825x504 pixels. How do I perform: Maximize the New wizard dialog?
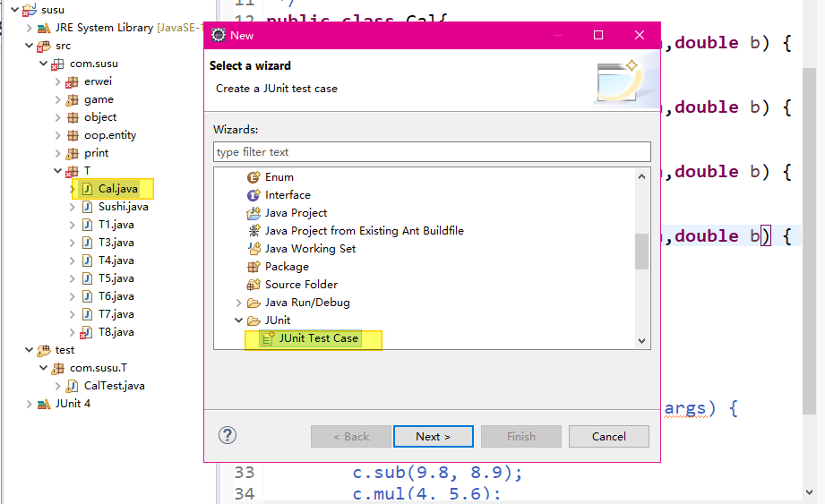point(598,35)
